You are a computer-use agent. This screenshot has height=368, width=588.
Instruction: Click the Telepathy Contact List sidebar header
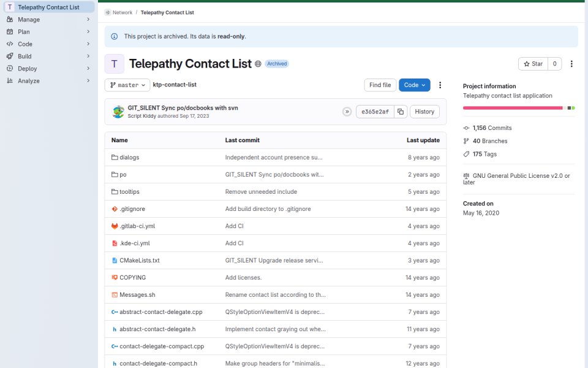click(x=49, y=7)
